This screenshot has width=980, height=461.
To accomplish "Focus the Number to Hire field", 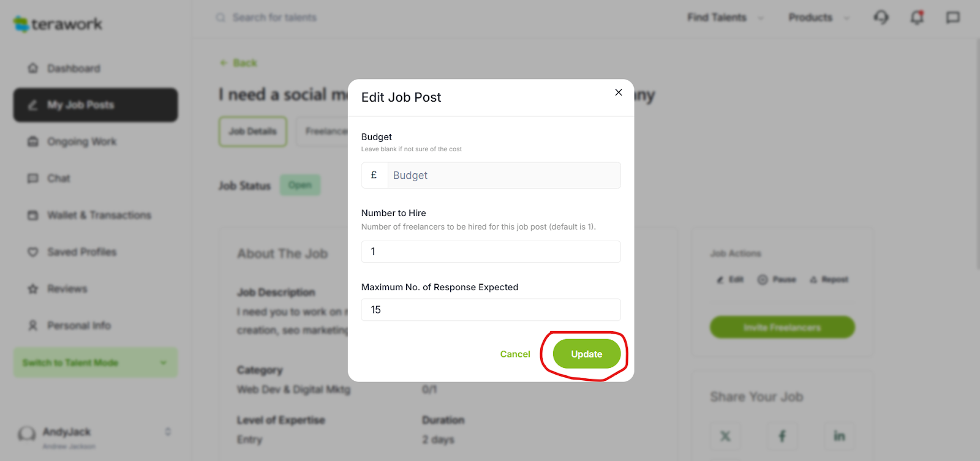I will pyautogui.click(x=491, y=252).
